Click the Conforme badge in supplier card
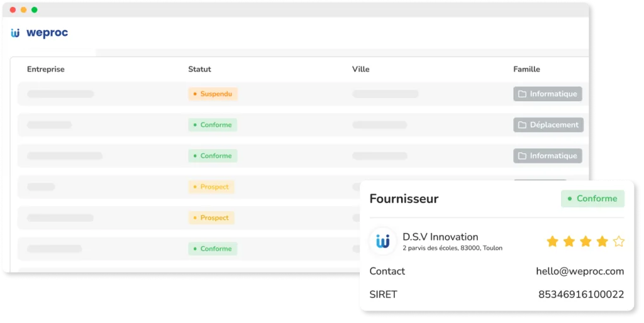The width and height of the screenshot is (644, 323). click(592, 199)
